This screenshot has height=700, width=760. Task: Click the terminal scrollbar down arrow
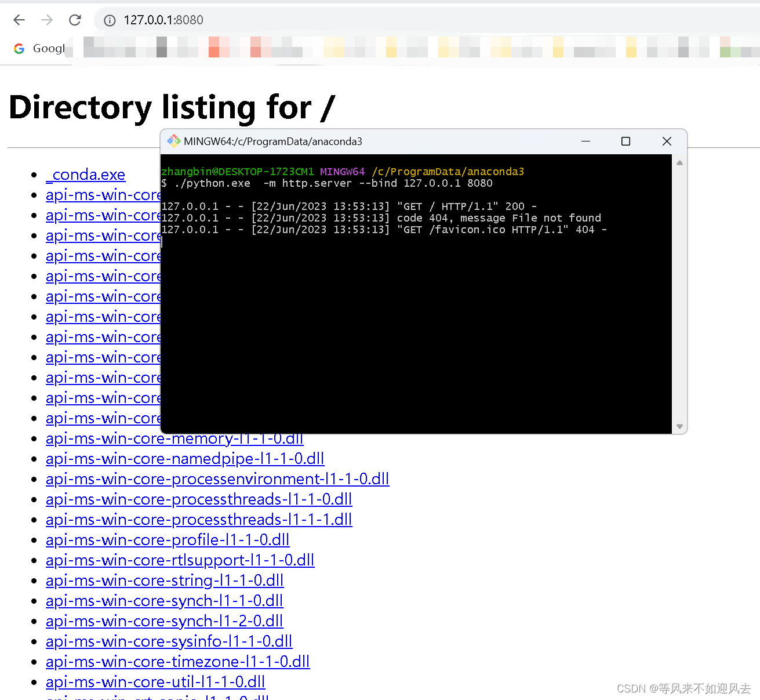pos(679,426)
